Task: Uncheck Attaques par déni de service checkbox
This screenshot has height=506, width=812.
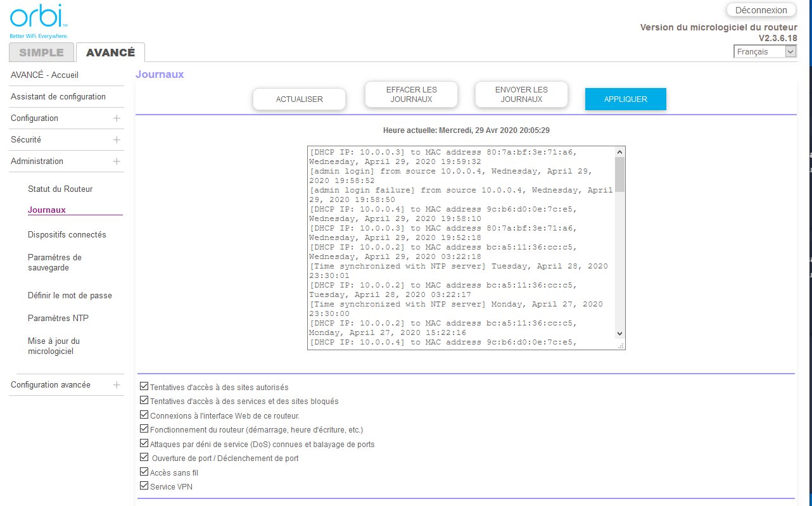Action: point(144,443)
